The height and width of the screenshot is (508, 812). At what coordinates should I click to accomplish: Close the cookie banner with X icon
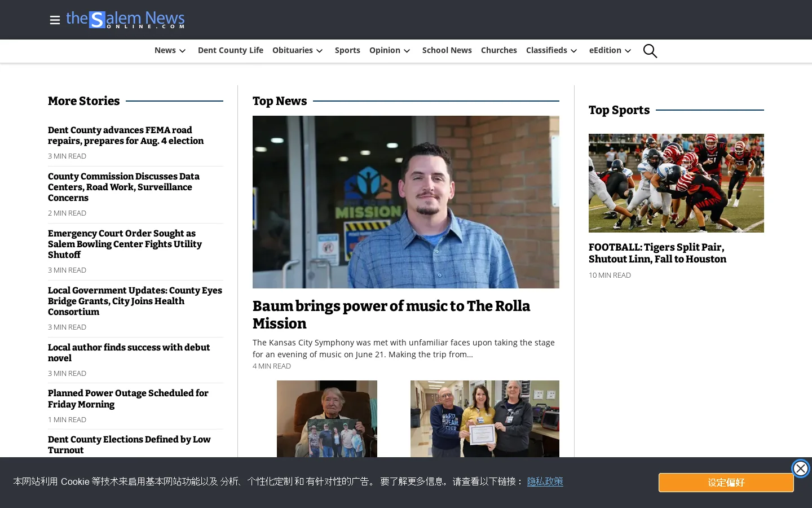(800, 468)
